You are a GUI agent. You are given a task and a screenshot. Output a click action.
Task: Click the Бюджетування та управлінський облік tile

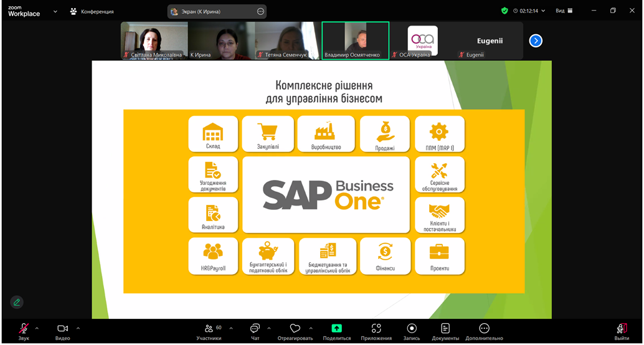[x=328, y=256]
